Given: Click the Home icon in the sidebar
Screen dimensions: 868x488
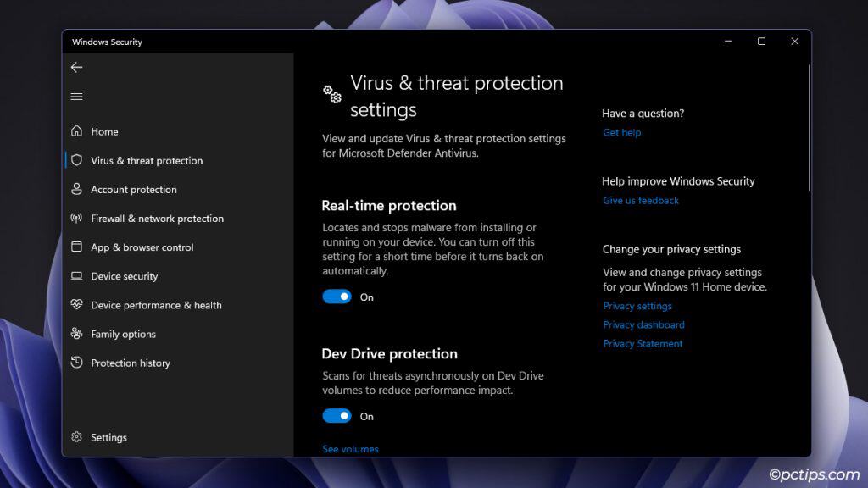Looking at the screenshot, I should 76,131.
